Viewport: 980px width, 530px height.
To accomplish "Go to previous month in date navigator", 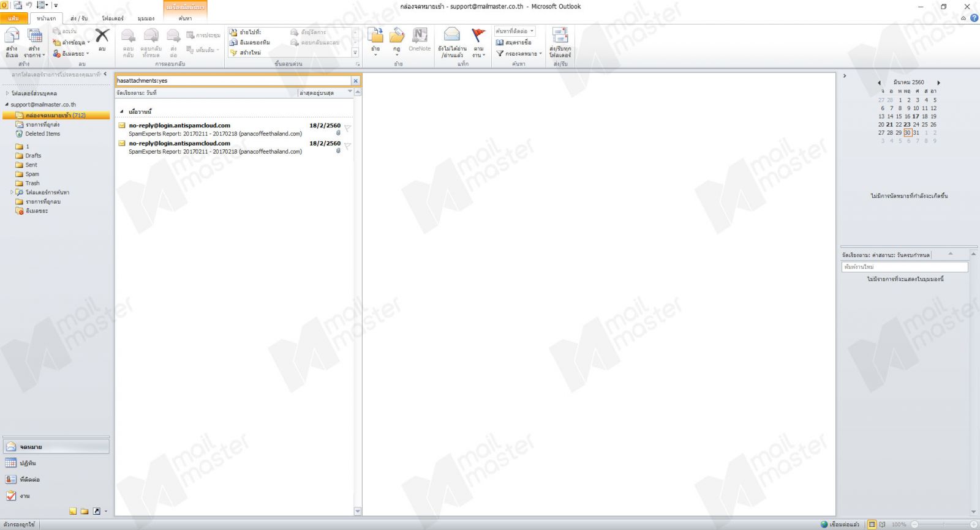I will (879, 83).
